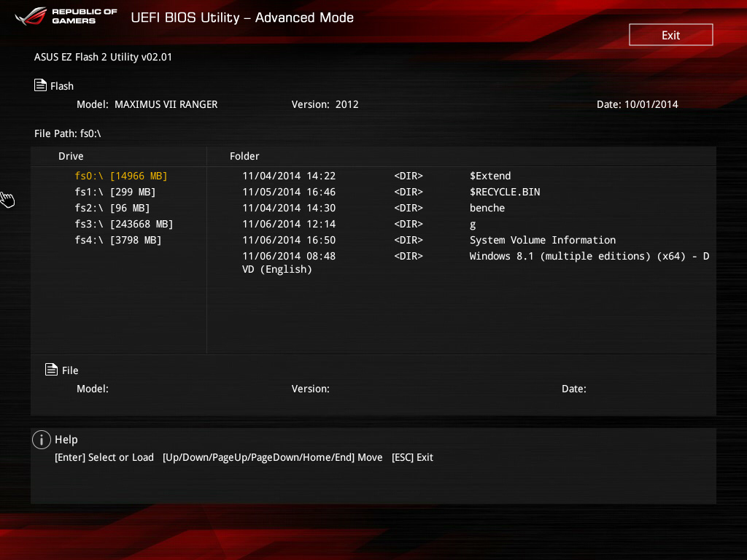Click the Help section label
Screen dimensions: 747x560
tap(66, 440)
